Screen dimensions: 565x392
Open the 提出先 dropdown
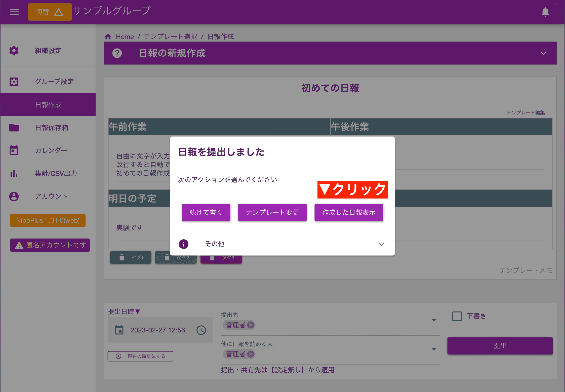(434, 320)
